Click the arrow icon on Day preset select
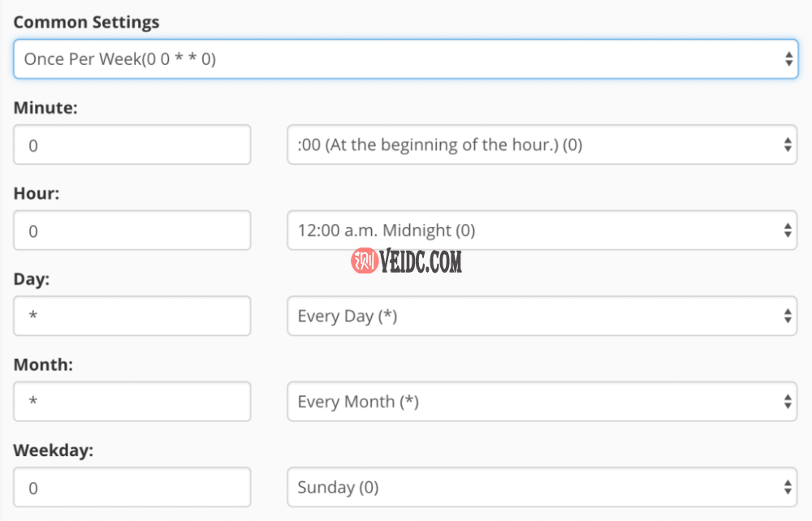Screen dimensions: 812x521 pos(788,316)
